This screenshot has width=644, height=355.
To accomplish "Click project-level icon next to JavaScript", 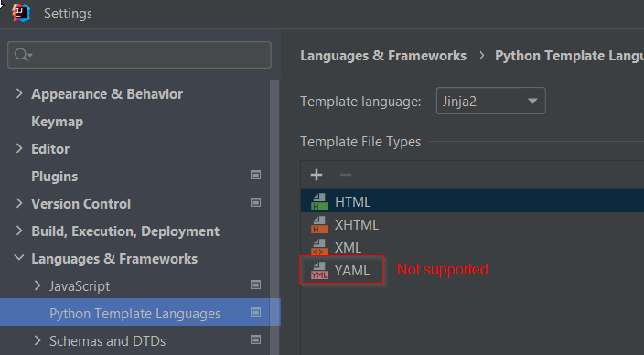I will pos(255,285).
